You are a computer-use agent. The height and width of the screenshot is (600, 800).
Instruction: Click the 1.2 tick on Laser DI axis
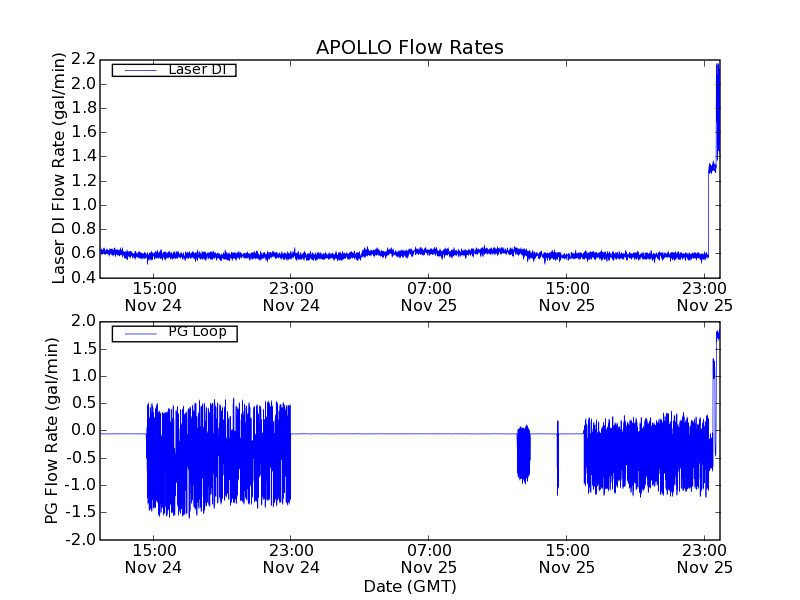click(x=83, y=181)
